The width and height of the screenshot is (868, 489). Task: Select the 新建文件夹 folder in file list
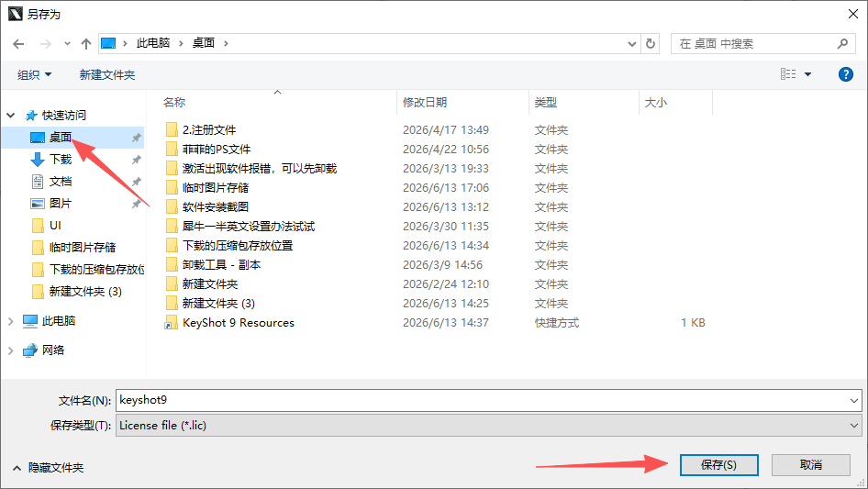tap(210, 284)
